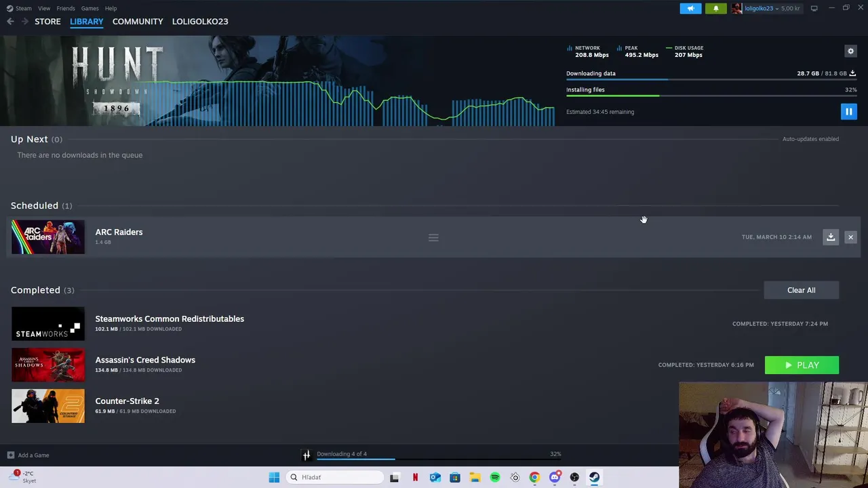The image size is (868, 488).
Task: Open the Help menu
Action: pyautogui.click(x=111, y=8)
